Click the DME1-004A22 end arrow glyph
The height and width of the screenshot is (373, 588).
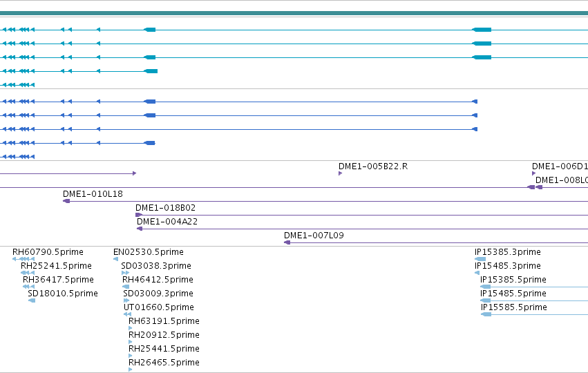[x=140, y=229]
